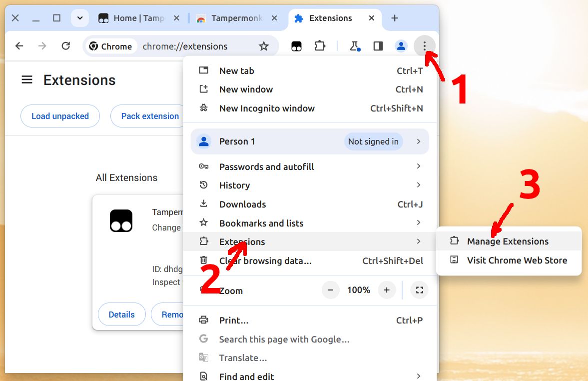
Task: Click the Load unpacked button
Action: tap(60, 115)
